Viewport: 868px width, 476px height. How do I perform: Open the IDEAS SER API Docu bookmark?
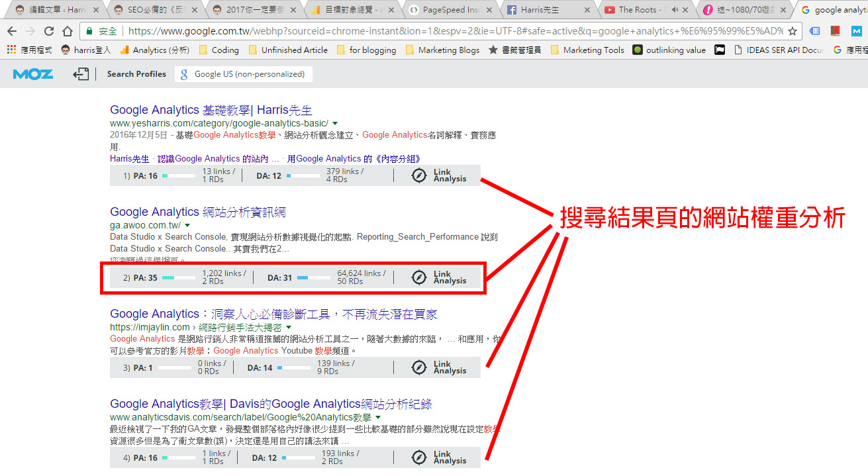(x=779, y=50)
